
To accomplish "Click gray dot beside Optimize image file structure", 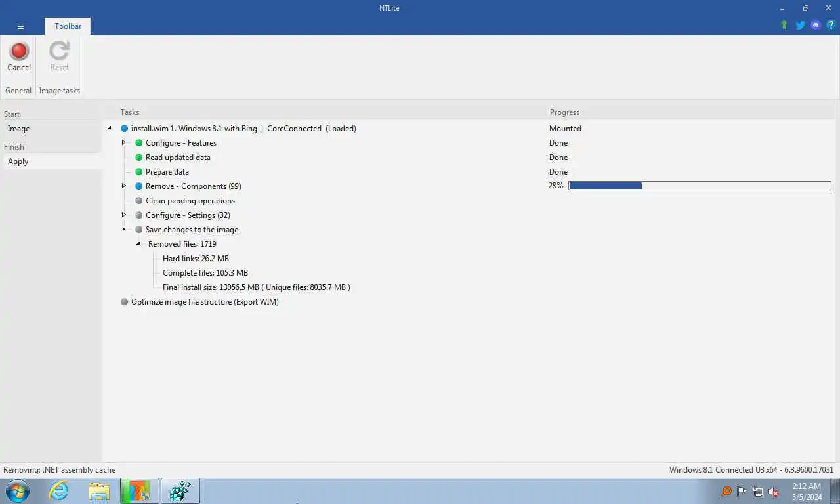I will tap(124, 302).
